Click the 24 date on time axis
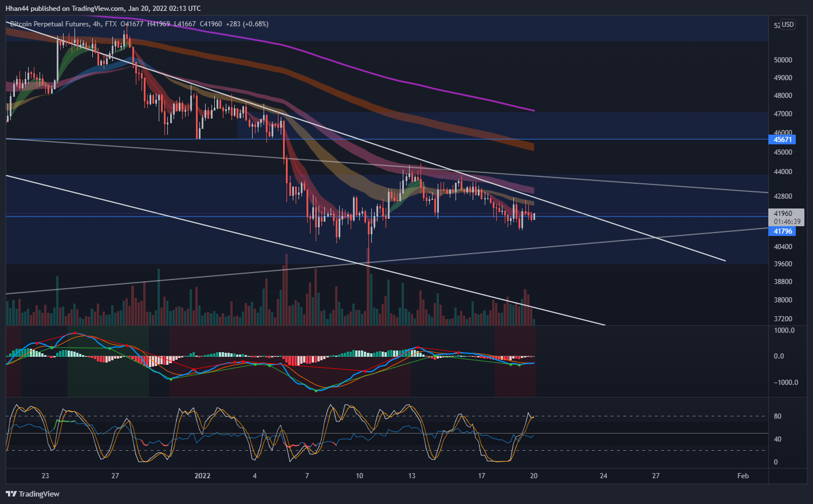The height and width of the screenshot is (504, 813). [603, 476]
